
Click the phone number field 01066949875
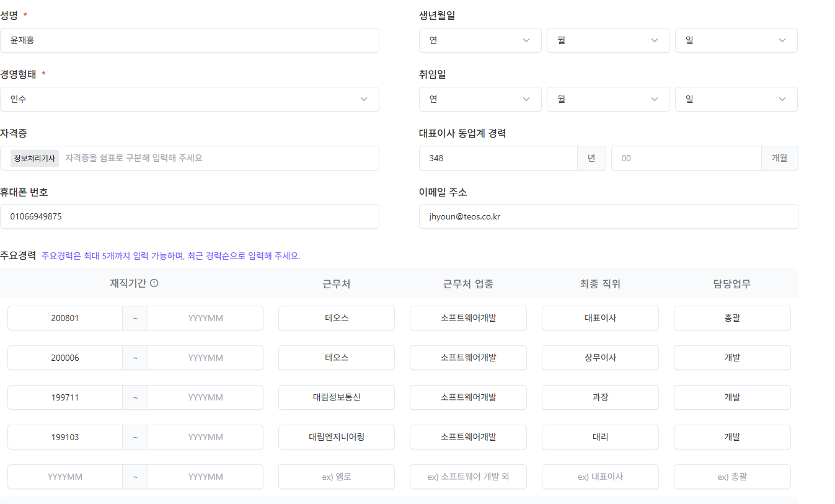point(190,216)
